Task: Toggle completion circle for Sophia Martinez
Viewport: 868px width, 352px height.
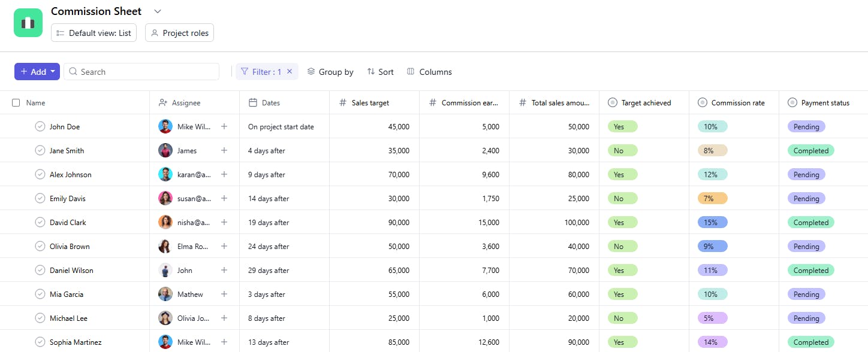Action: point(40,342)
